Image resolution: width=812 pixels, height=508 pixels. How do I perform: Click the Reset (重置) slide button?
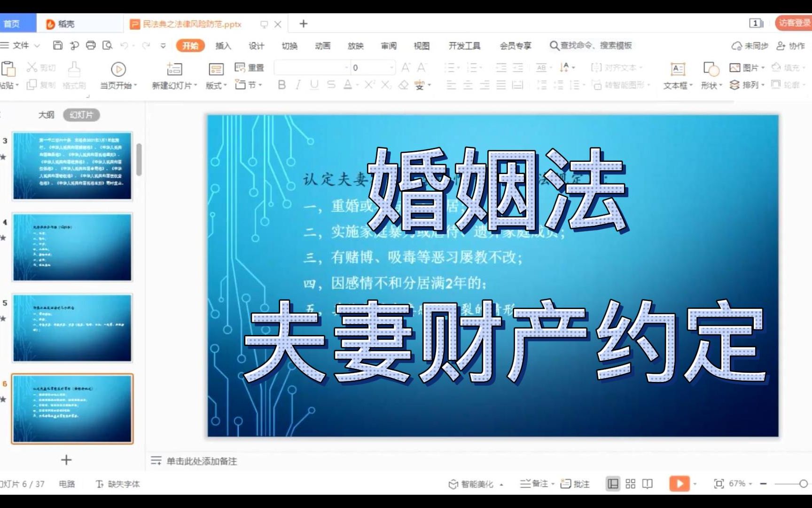[x=250, y=68]
